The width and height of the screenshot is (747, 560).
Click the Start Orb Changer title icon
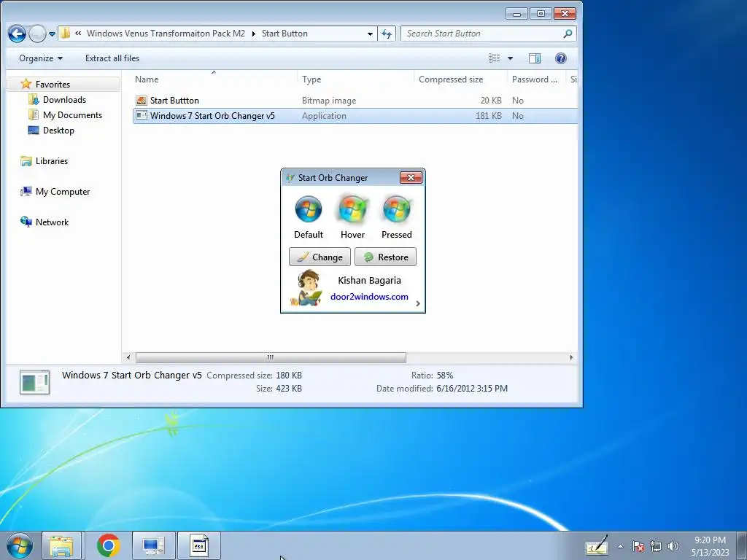point(290,178)
